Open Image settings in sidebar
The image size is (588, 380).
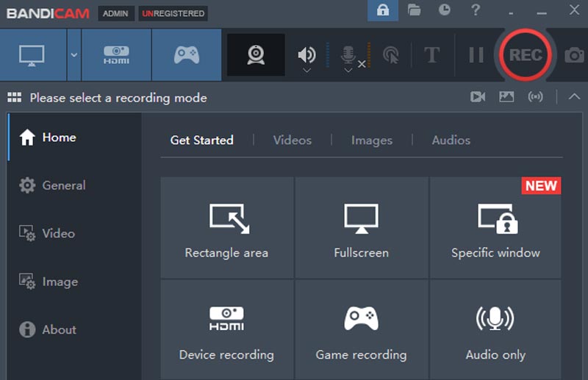click(74, 282)
